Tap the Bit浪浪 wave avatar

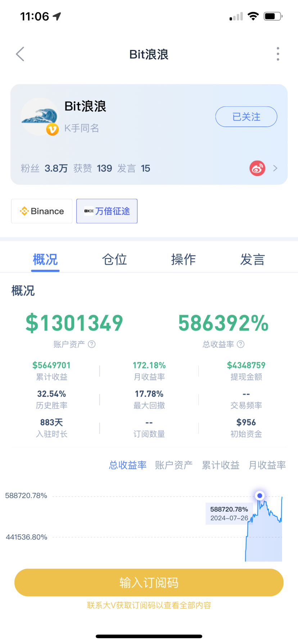tap(39, 116)
